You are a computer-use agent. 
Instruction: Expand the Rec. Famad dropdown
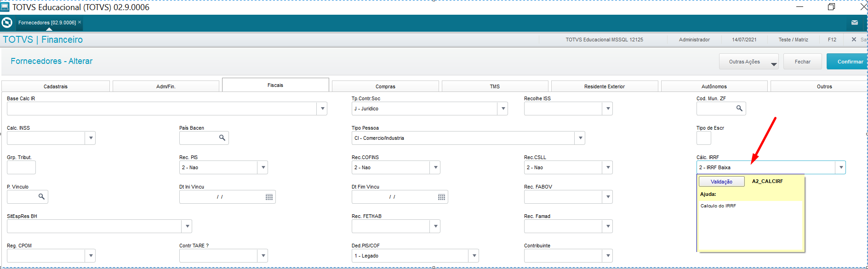tap(608, 226)
